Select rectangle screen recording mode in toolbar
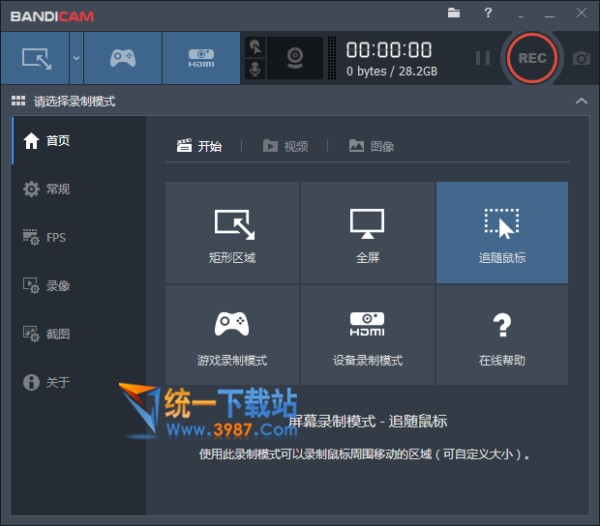The height and width of the screenshot is (526, 600). [x=35, y=58]
